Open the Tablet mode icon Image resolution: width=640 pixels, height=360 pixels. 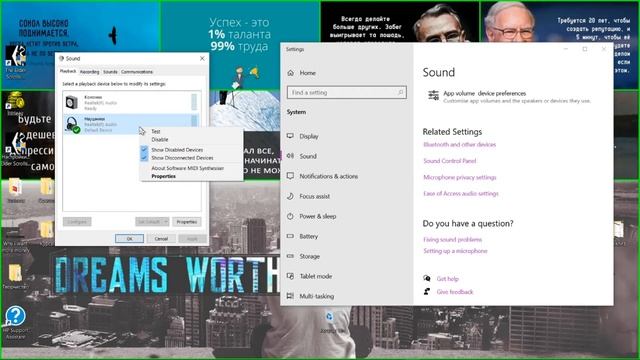290,276
